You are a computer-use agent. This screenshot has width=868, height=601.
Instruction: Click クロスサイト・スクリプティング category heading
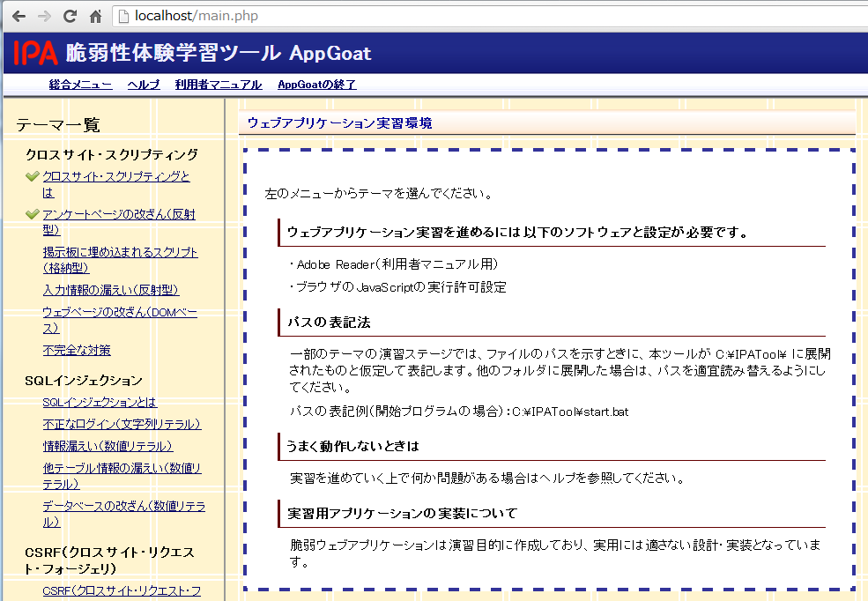112,155
